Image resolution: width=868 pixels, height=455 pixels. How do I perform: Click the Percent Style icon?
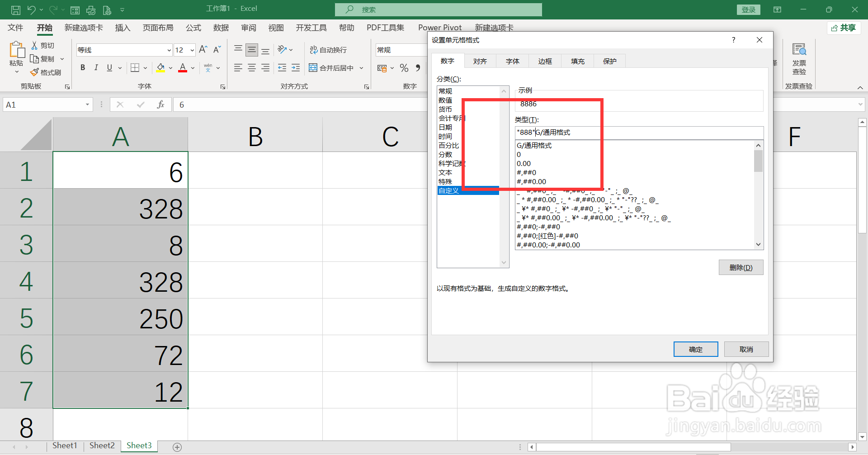404,68
